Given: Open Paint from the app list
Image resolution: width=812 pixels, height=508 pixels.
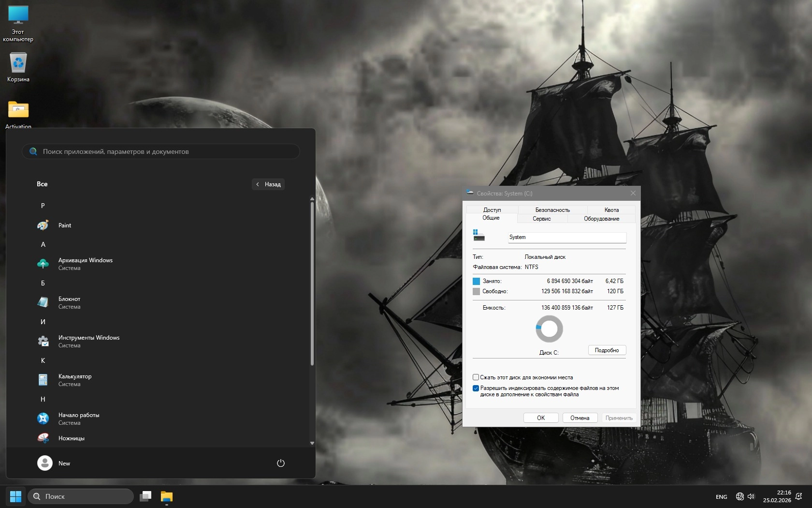Looking at the screenshot, I should pyautogui.click(x=64, y=225).
